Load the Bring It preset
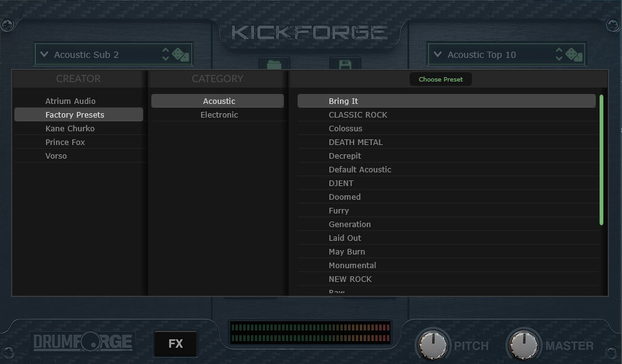This screenshot has height=364, width=622. (446, 101)
